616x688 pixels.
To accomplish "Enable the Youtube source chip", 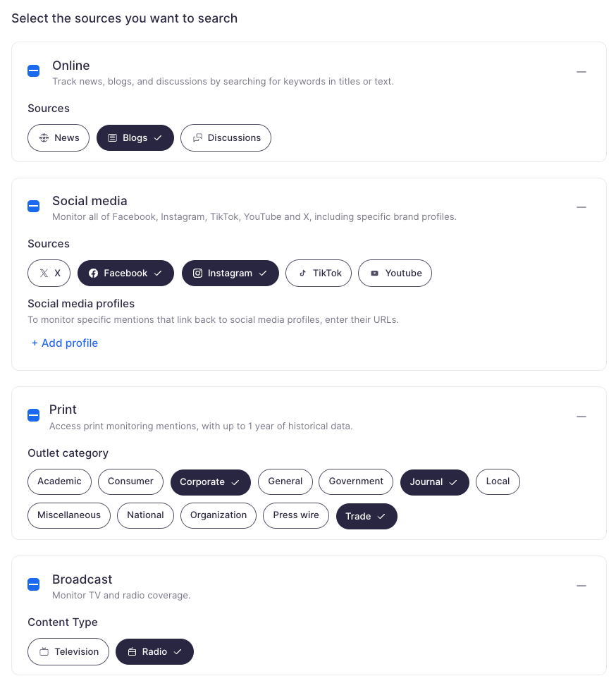I will 395,274.
